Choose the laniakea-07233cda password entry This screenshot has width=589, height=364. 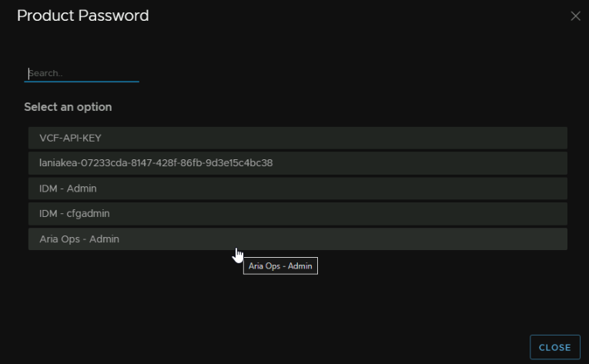(x=297, y=163)
